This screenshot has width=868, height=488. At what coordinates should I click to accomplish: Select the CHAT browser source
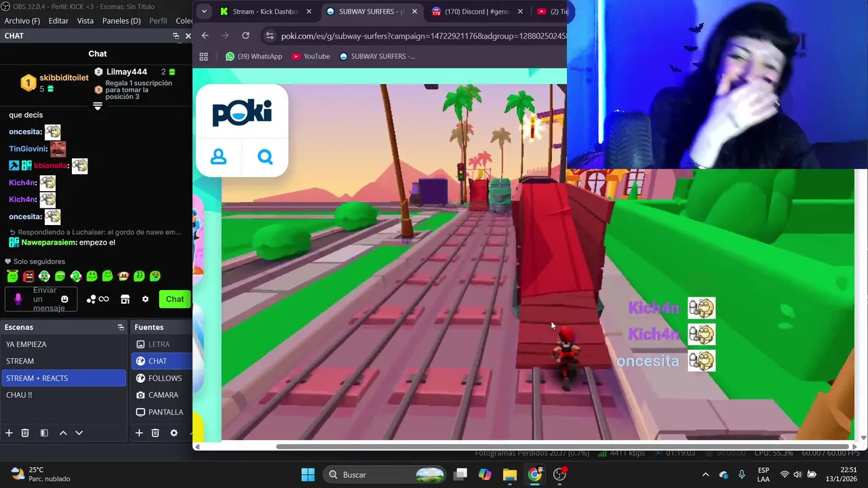[x=162, y=361]
